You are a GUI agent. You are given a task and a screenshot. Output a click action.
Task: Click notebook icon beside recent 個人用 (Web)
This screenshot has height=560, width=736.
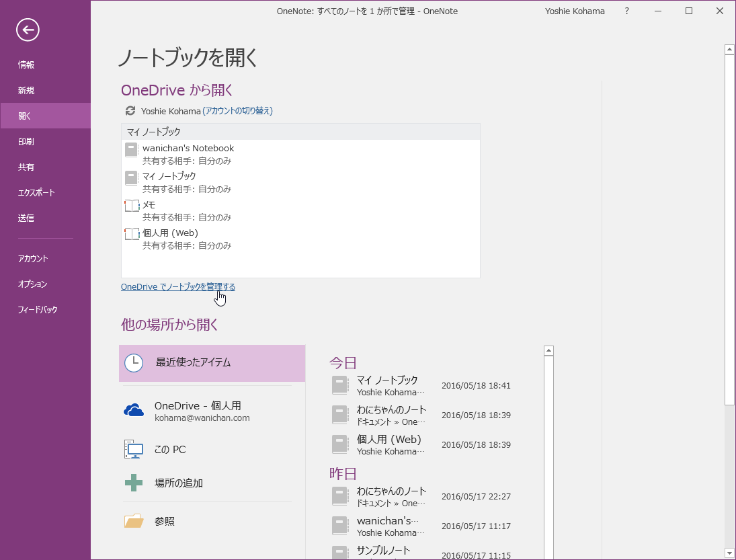pos(340,444)
